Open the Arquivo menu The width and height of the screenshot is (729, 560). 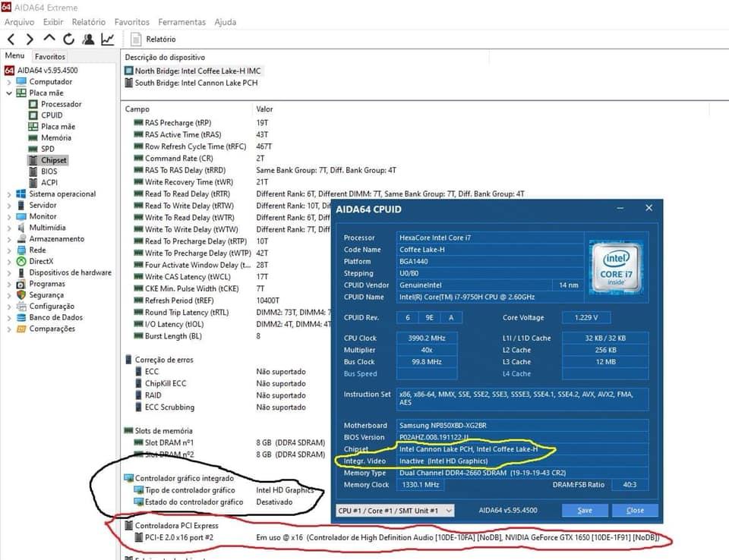tap(20, 22)
